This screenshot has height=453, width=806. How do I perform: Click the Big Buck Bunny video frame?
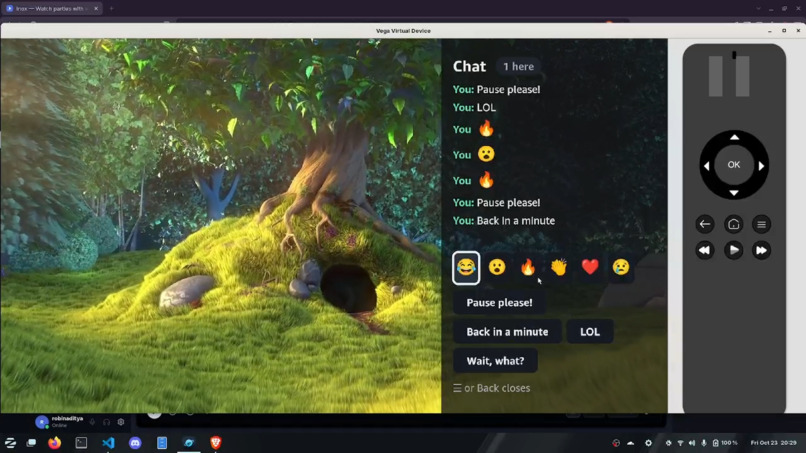221,226
